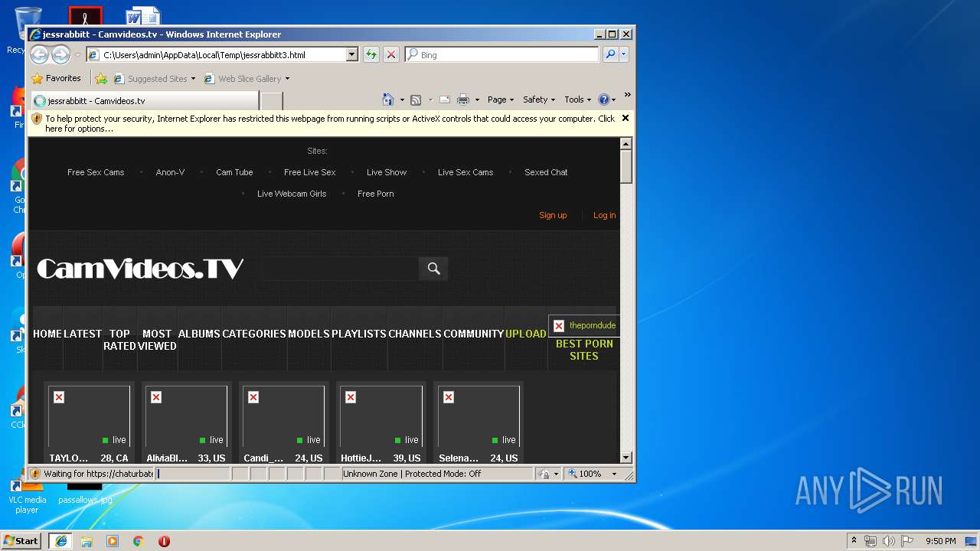Show hidden system tray icons

tap(854, 540)
